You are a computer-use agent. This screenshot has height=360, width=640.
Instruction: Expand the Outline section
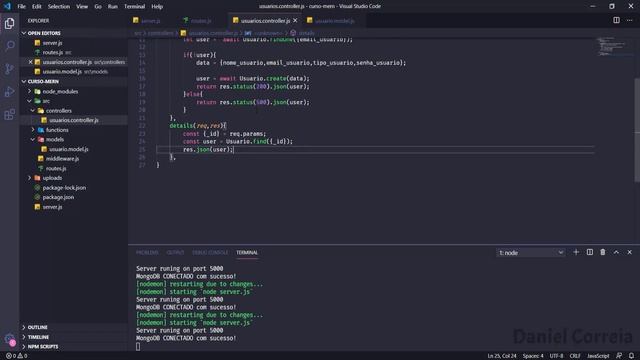coord(38,327)
